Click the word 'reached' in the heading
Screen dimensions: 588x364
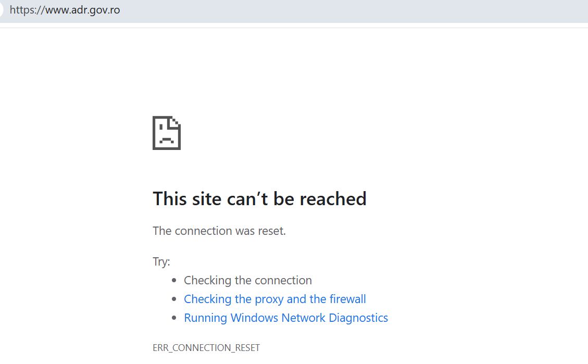click(x=333, y=199)
